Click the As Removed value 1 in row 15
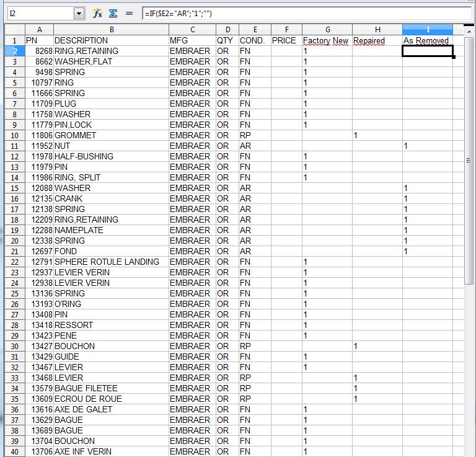The height and width of the screenshot is (457, 476). [428, 189]
